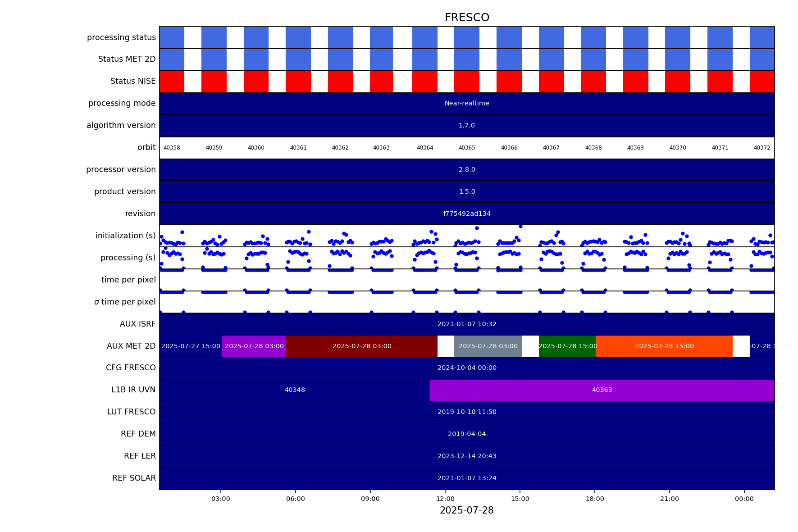The height and width of the screenshot is (532, 798).
Task: Click the 2025-07-28 x-axis date label
Action: (466, 510)
